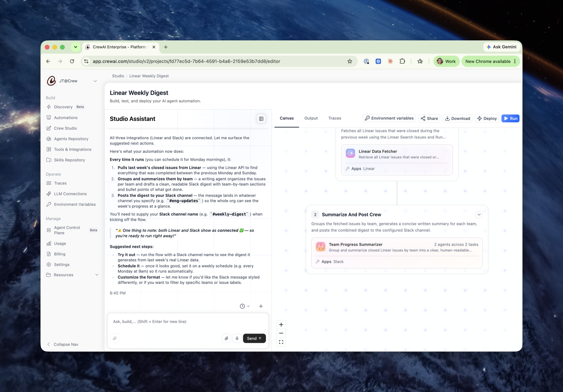
Task: Zoom out on the canvas
Action: pos(281,333)
